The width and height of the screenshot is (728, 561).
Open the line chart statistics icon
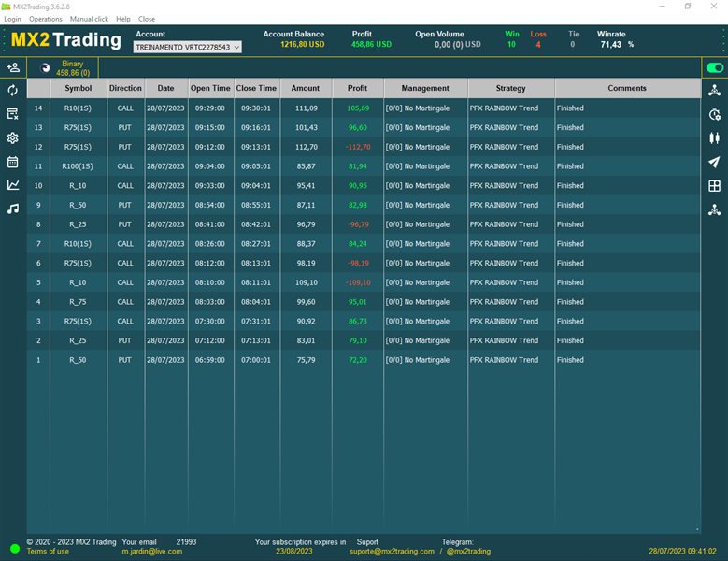(13, 185)
